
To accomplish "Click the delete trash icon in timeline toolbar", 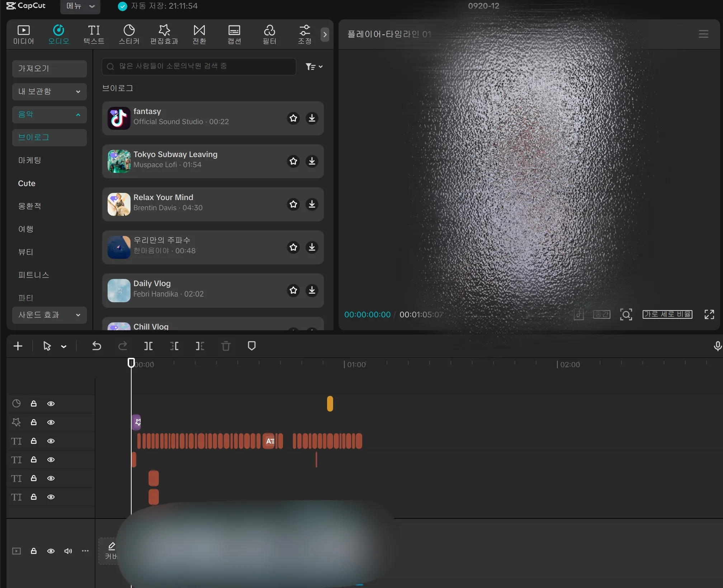I will tap(226, 346).
